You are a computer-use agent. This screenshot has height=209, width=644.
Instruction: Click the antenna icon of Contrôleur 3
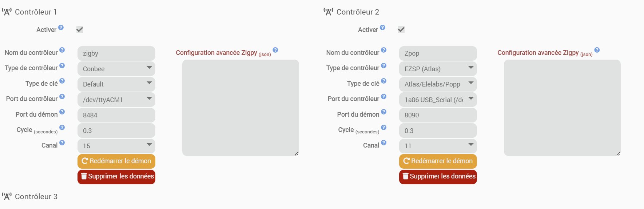coord(7,197)
